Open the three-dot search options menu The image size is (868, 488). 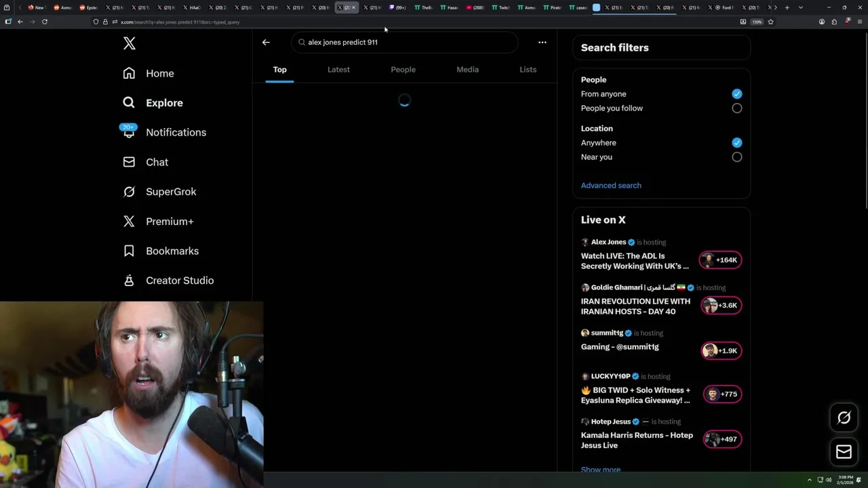(x=542, y=42)
